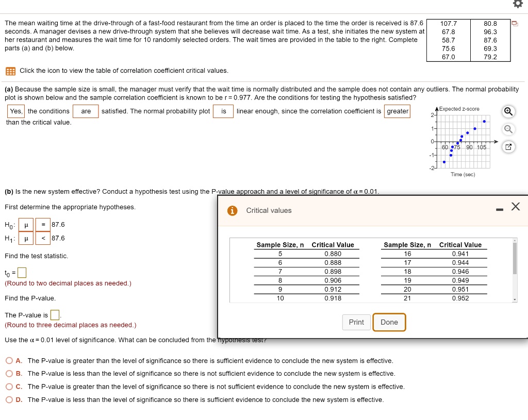Click the critical values table scrollbar thumb

click(x=514, y=258)
